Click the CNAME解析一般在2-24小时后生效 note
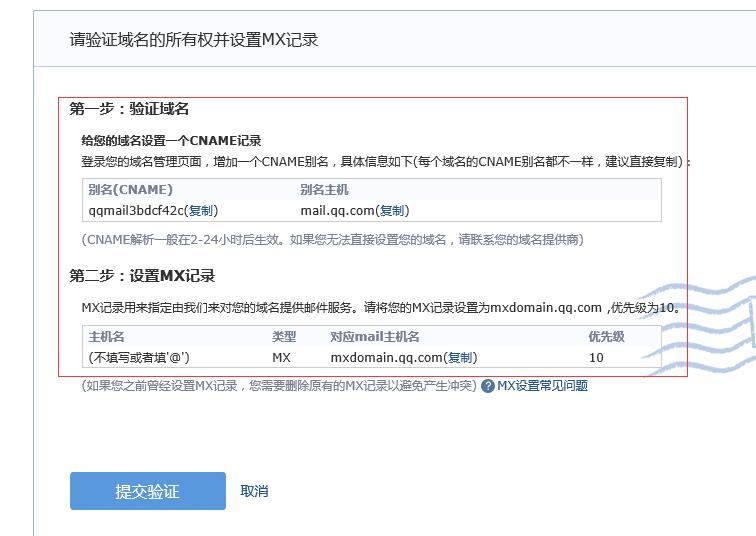 [332, 240]
